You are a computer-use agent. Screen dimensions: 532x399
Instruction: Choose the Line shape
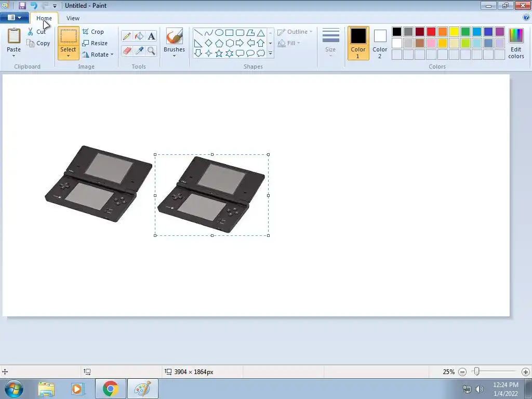click(x=198, y=33)
